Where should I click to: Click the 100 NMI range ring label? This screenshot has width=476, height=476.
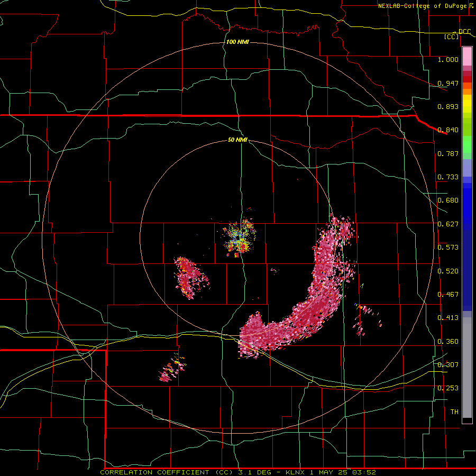click(x=237, y=42)
